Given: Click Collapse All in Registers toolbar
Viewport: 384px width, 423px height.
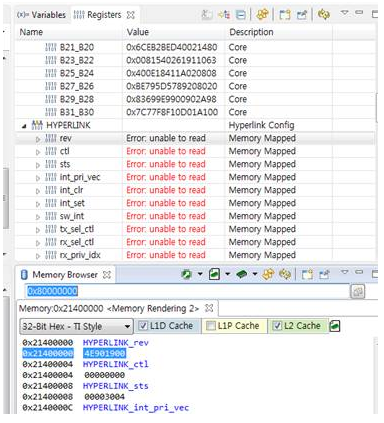Looking at the screenshot, I should tap(240, 15).
